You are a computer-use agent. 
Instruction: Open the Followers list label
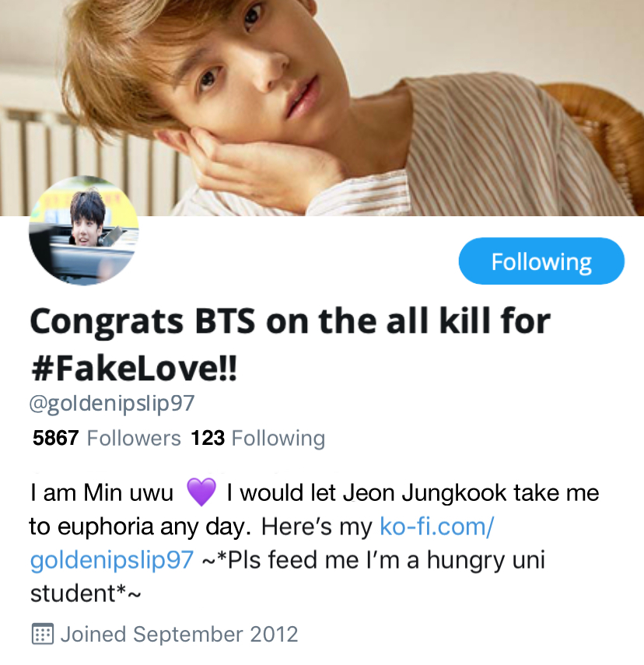tap(134, 438)
